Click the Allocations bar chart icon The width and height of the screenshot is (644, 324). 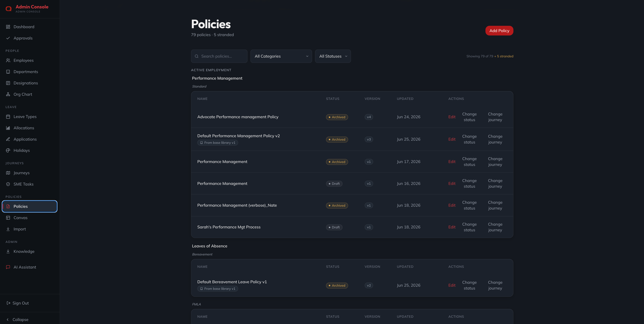(x=8, y=128)
